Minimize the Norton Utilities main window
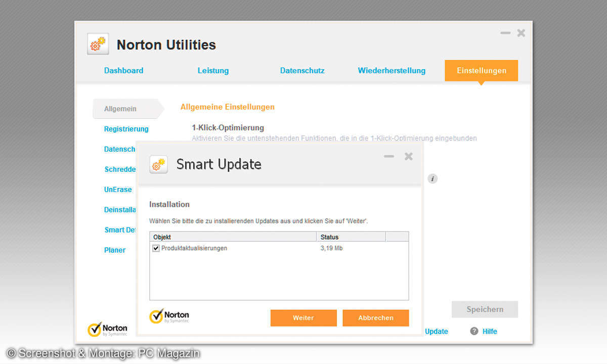This screenshot has width=607, height=364. [x=505, y=33]
